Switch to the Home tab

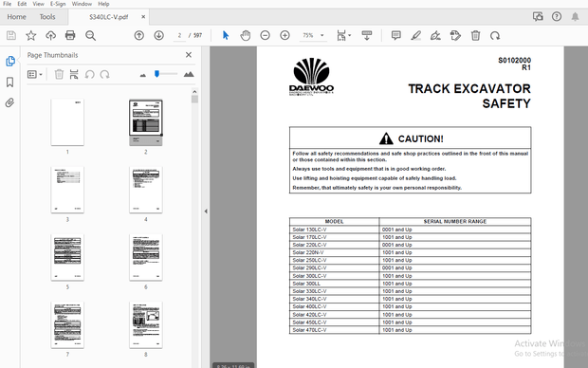pyautogui.click(x=16, y=17)
